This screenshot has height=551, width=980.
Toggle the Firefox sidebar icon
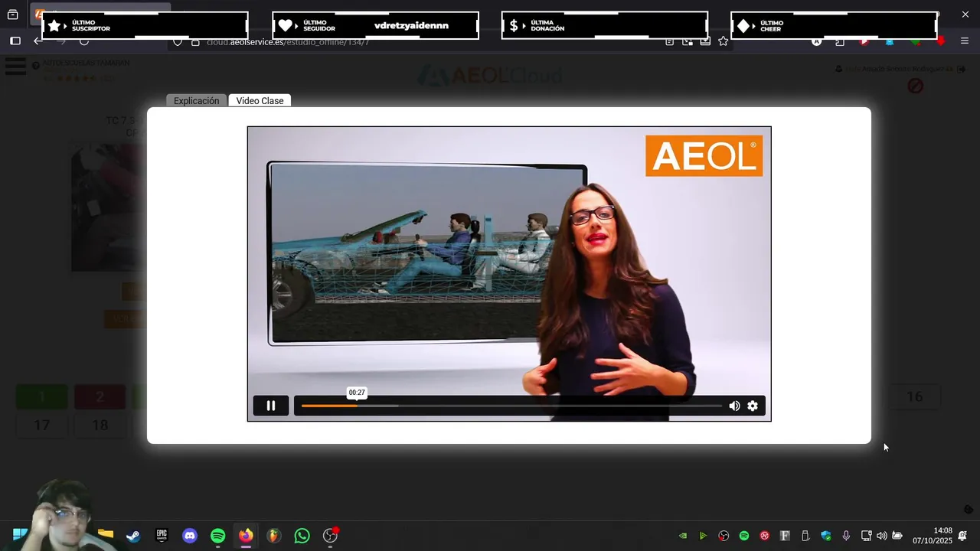tap(15, 41)
